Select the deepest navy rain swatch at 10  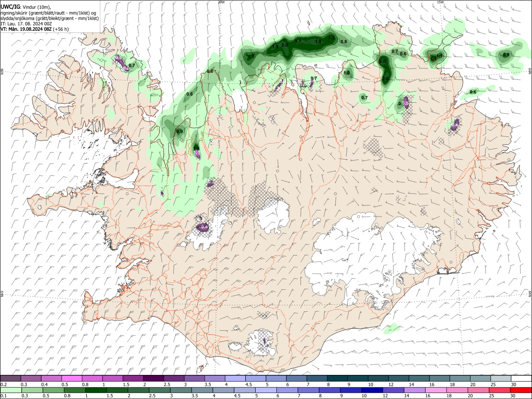tap(372, 390)
